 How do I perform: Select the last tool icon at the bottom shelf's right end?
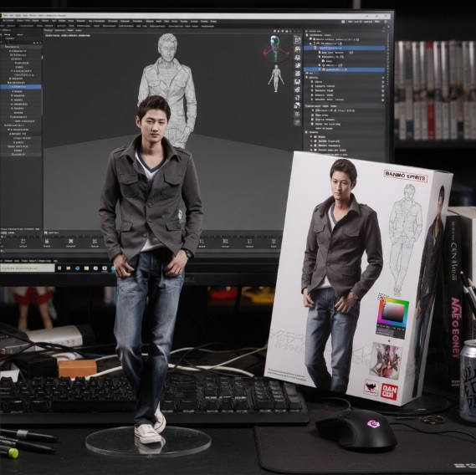274,242
